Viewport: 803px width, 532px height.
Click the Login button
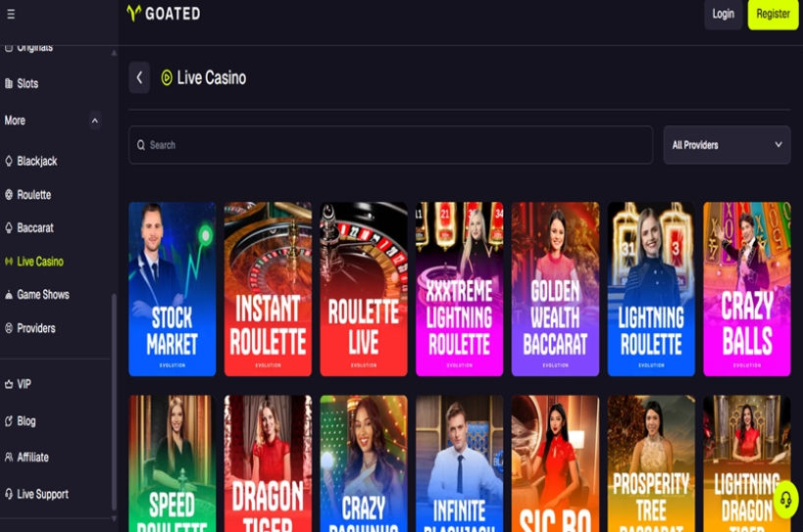724,14
